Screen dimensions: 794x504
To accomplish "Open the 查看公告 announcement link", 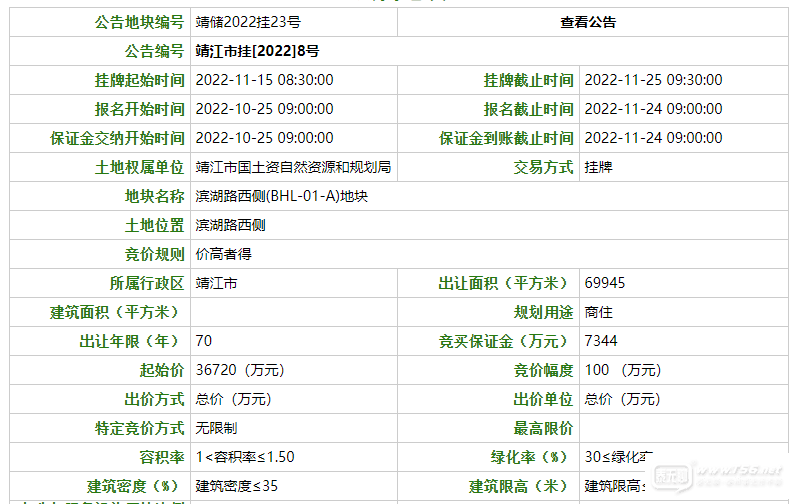I will click(x=587, y=22).
